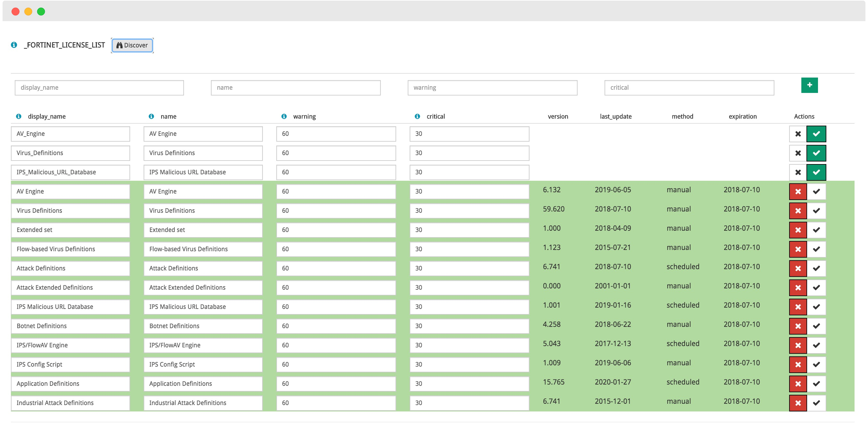The height and width of the screenshot is (423, 868).
Task: Edit warning value for IPS_Malicious_URL_Database row
Action: point(336,172)
